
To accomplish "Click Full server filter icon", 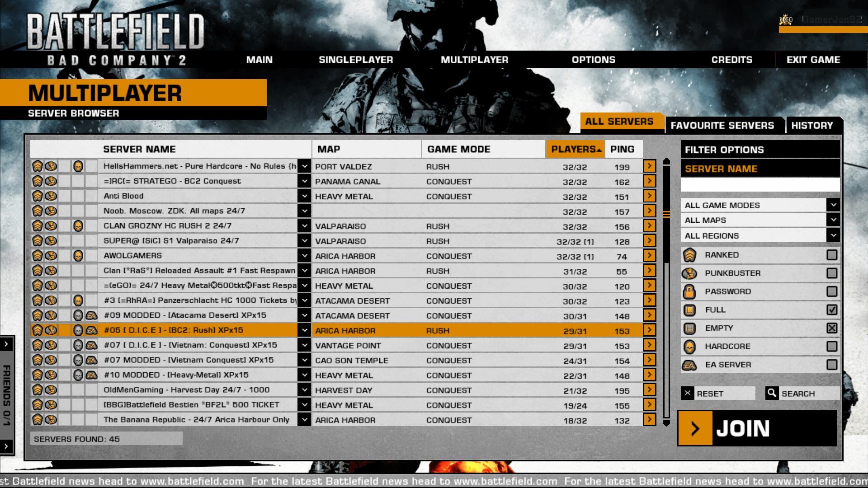I will coord(689,310).
